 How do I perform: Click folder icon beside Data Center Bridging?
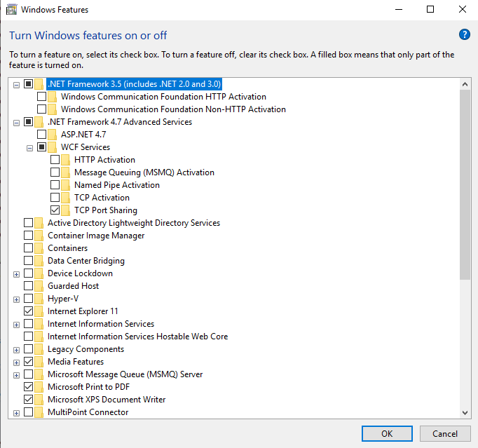coord(39,261)
